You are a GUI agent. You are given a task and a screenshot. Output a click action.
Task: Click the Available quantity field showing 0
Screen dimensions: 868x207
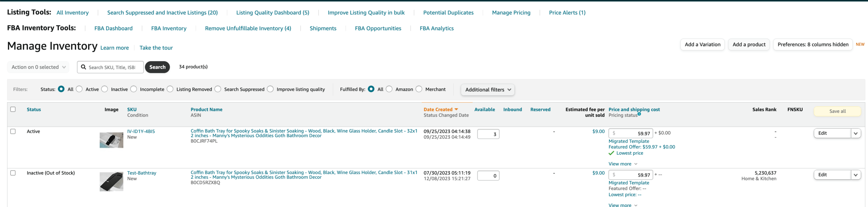click(488, 176)
